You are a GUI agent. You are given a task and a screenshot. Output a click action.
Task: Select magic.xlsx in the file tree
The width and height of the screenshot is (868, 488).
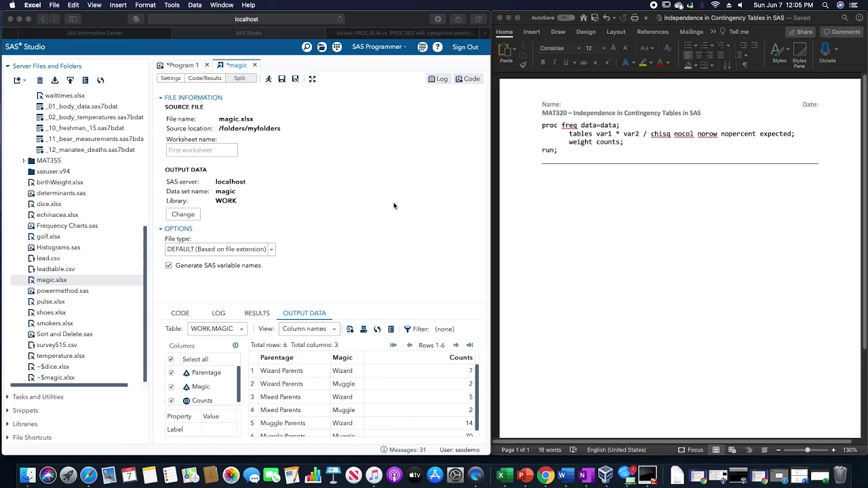[52, 280]
